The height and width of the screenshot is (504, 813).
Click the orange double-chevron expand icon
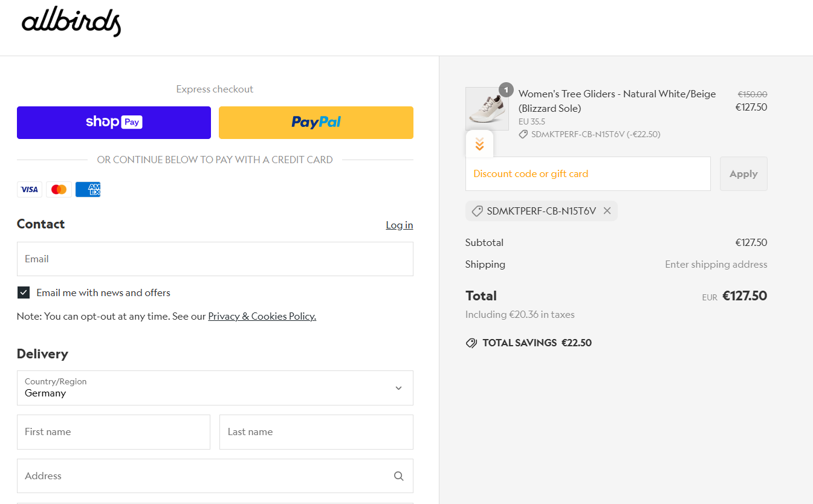coord(479,144)
